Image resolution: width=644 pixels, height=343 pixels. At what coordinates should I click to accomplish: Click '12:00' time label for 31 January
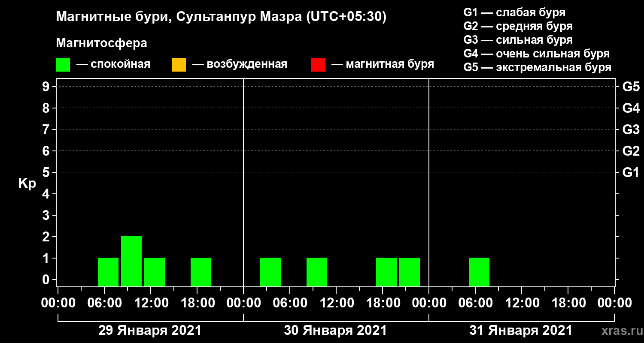point(522,303)
